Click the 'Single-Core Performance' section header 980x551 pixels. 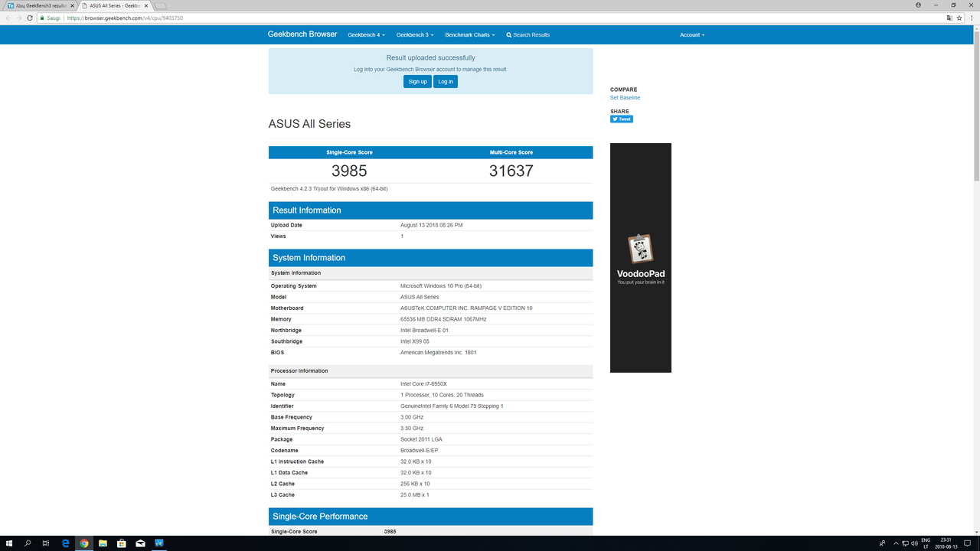(x=430, y=517)
